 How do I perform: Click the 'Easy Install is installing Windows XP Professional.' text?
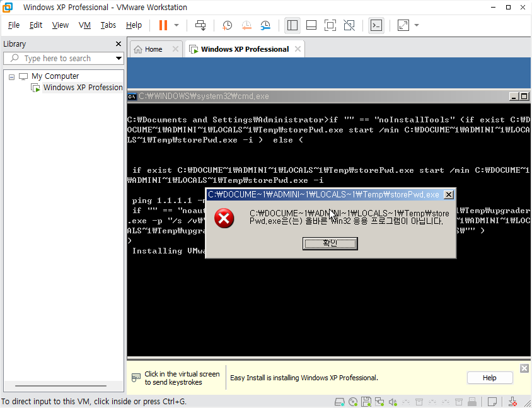pyautogui.click(x=304, y=378)
